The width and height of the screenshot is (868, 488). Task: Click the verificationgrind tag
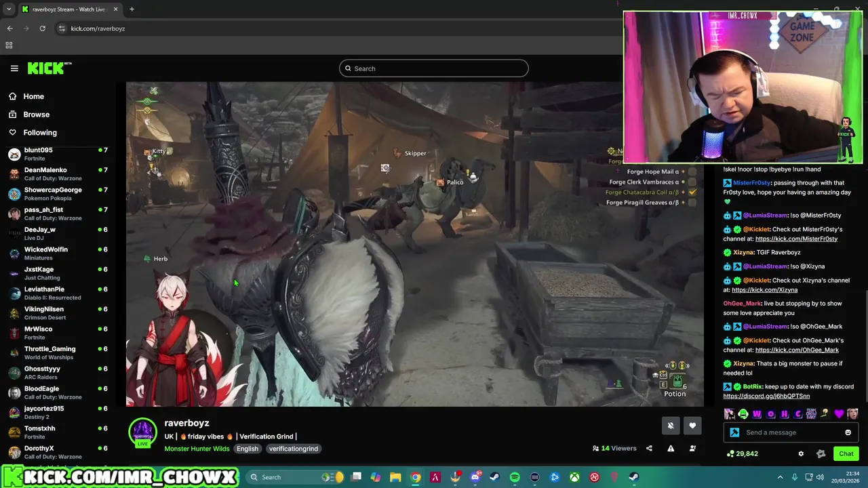tap(293, 449)
